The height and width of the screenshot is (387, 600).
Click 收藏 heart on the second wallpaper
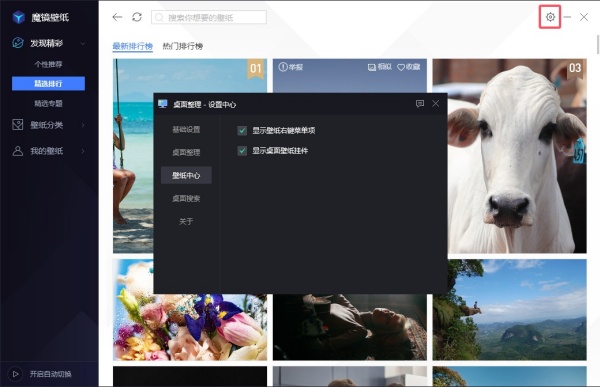click(x=409, y=67)
